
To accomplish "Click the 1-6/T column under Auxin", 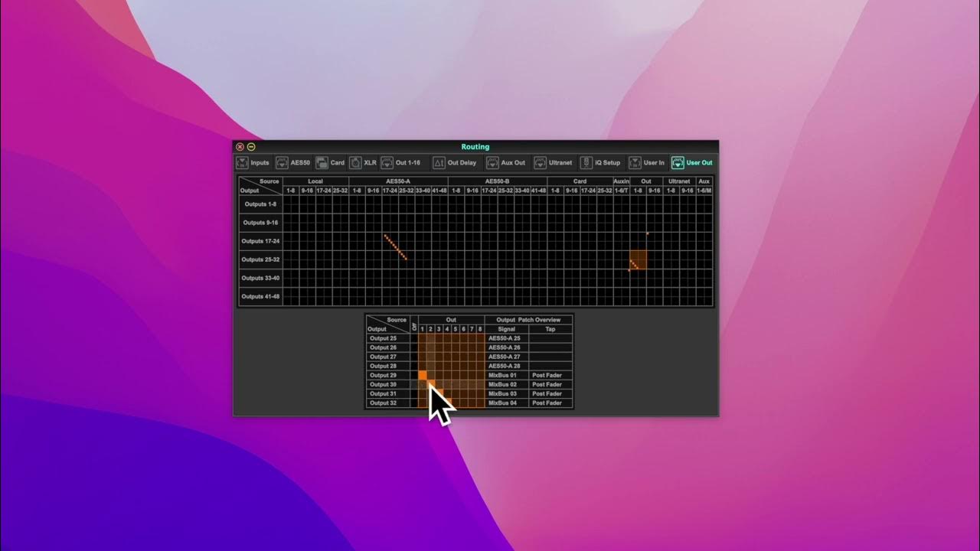I will [x=621, y=190].
